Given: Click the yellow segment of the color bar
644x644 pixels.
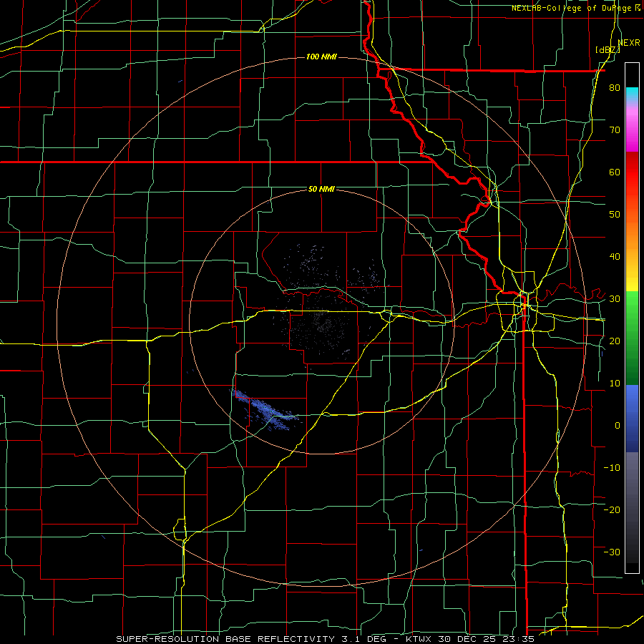Looking at the screenshot, I should 632,278.
